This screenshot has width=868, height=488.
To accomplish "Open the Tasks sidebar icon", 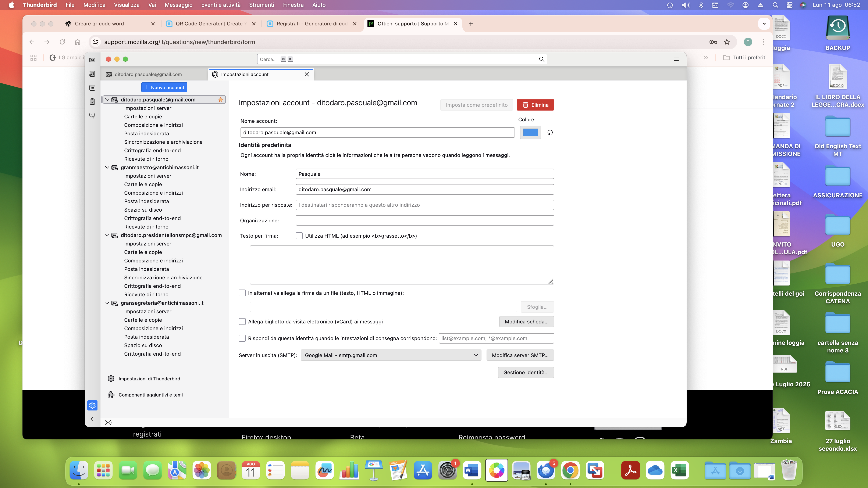I will pyautogui.click(x=92, y=102).
